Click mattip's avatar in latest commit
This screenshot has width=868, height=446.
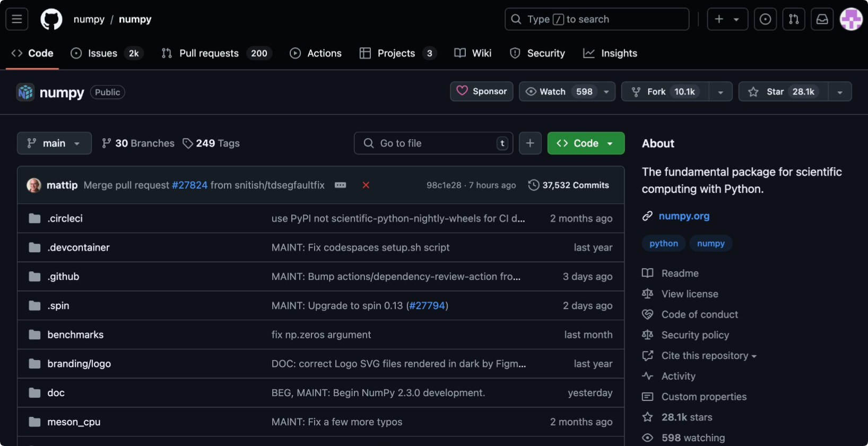coord(34,185)
